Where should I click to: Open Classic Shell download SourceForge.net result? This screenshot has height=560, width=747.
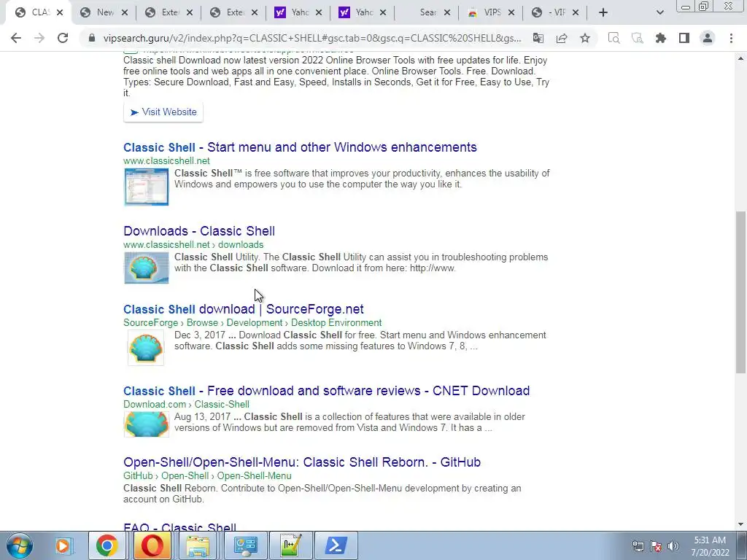coord(244,309)
